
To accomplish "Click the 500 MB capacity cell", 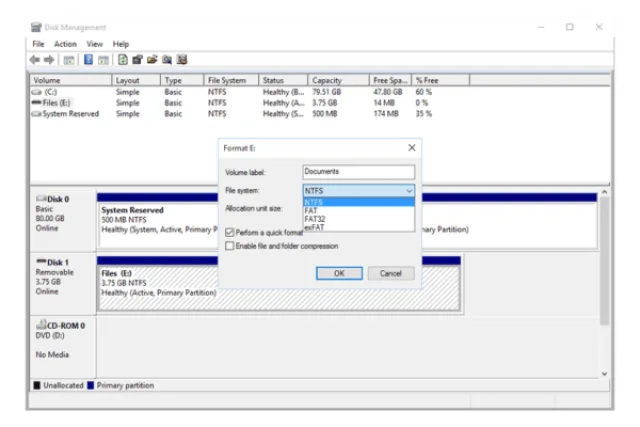I will pos(325,114).
